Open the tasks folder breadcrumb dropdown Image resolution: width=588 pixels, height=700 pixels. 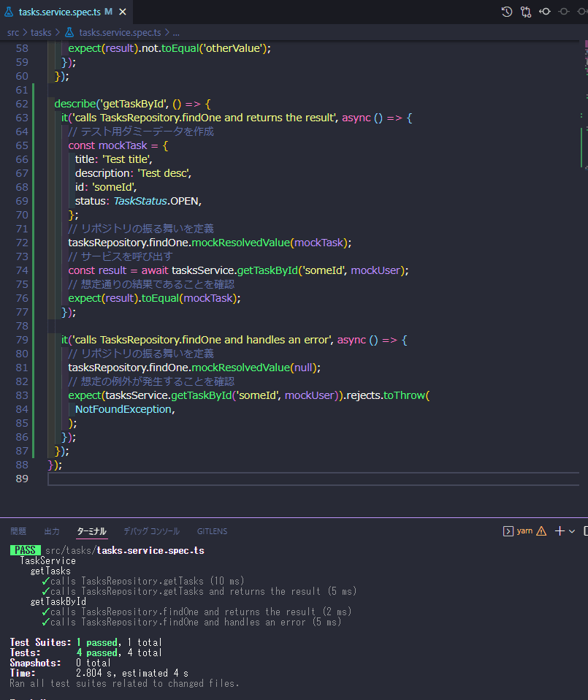[41, 33]
